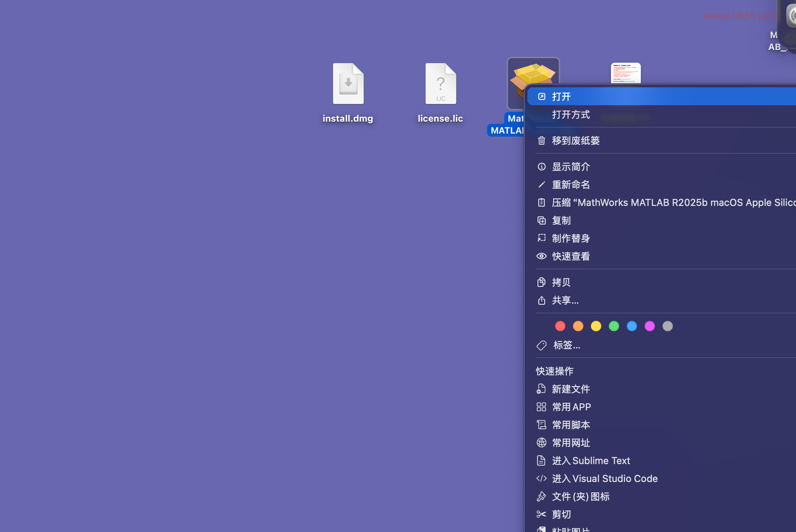Apply the blue color tag
Viewport: 796px width, 532px height.
point(632,326)
